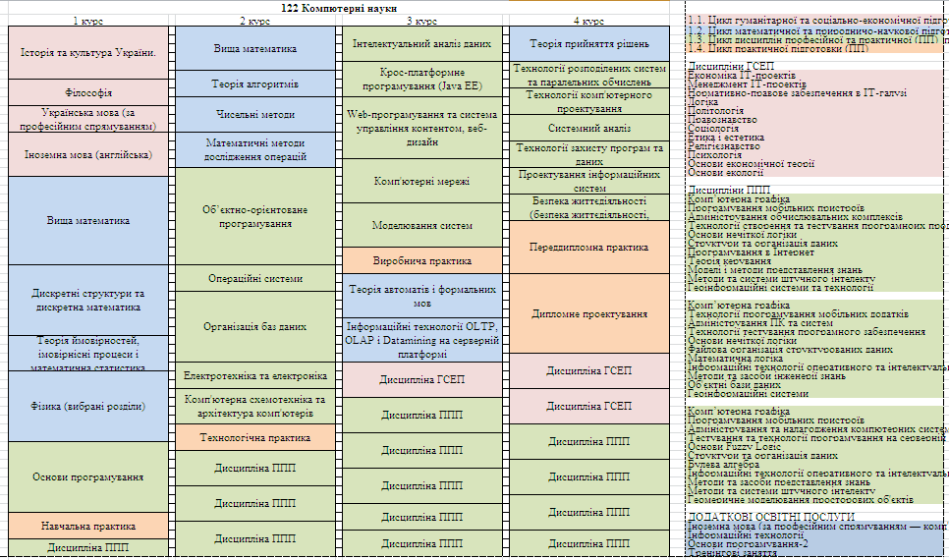The width and height of the screenshot is (949, 560).
Task: Click 'Адміністрування обчислювальних комплексів' entry
Action: point(795,217)
